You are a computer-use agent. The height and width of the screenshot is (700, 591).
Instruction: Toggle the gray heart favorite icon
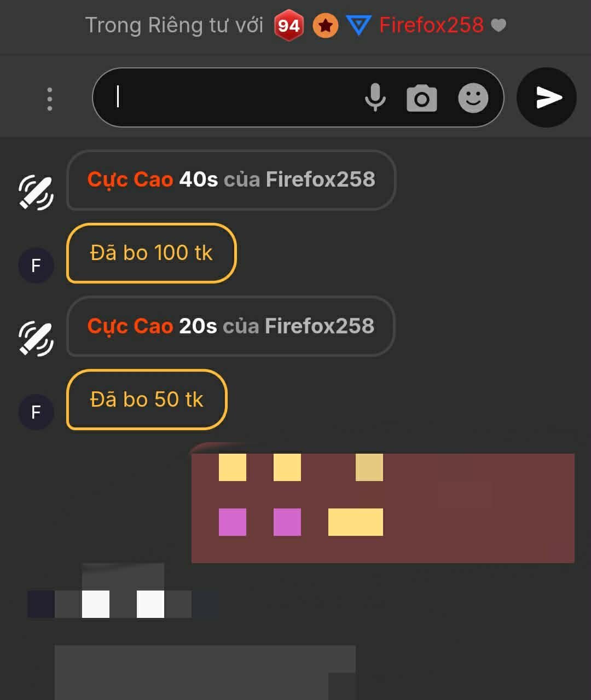499,25
